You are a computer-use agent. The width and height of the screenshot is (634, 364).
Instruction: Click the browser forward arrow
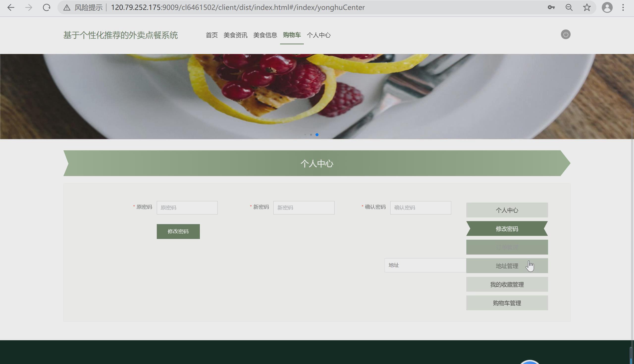[x=28, y=7]
